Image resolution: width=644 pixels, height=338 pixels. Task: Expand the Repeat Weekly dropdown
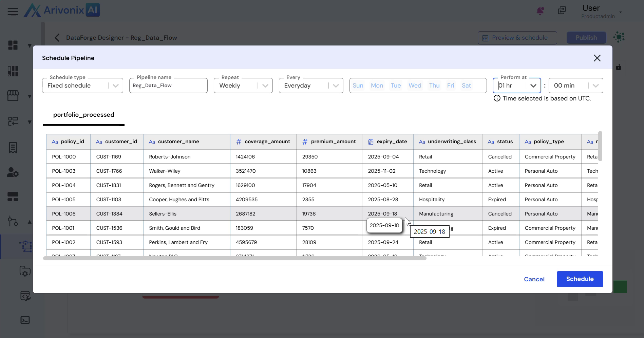(243, 86)
